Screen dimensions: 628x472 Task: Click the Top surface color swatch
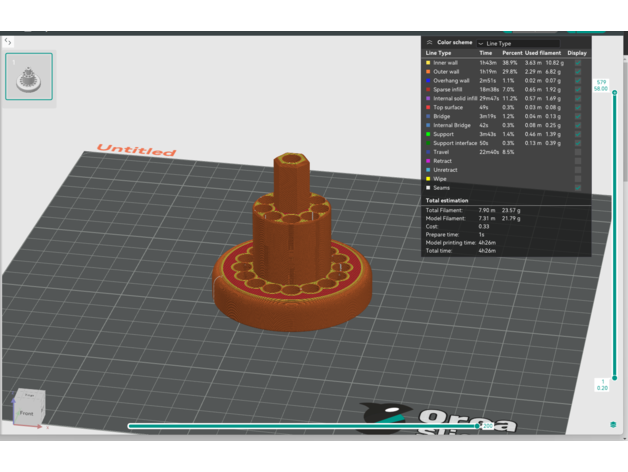coord(428,108)
